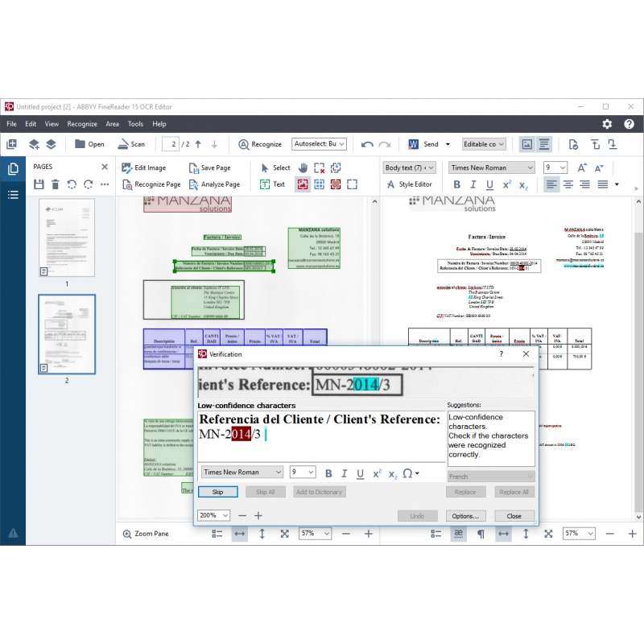Click Options in Verification dialog

click(465, 516)
